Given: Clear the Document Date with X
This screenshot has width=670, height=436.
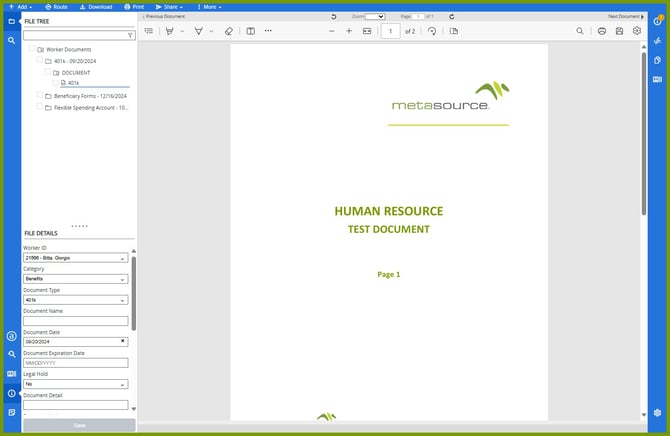Looking at the screenshot, I should pos(123,341).
